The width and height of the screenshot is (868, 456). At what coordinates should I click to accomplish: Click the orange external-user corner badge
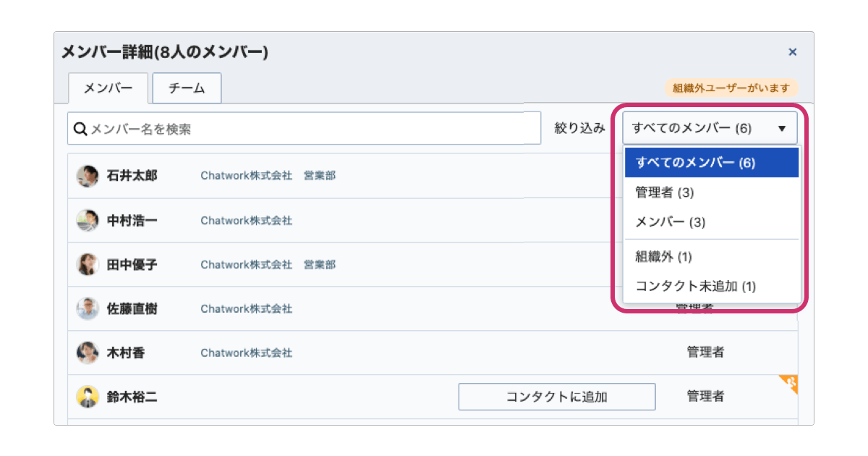point(791,382)
